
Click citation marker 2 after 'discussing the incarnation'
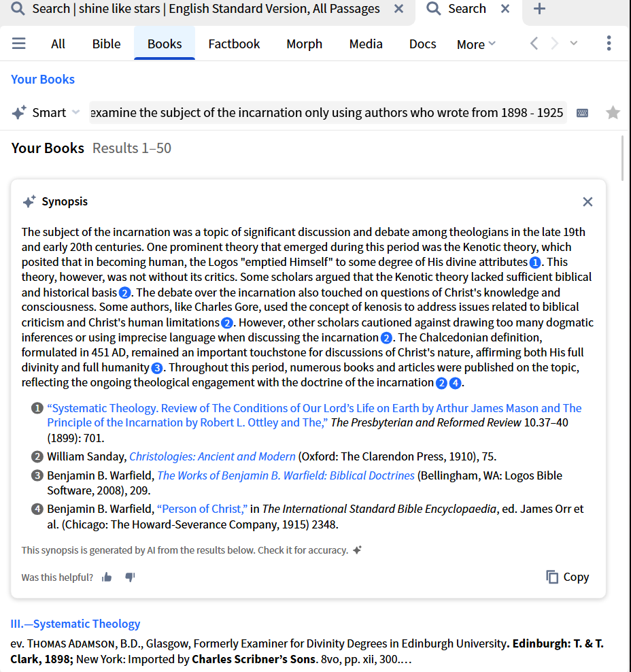[386, 338]
